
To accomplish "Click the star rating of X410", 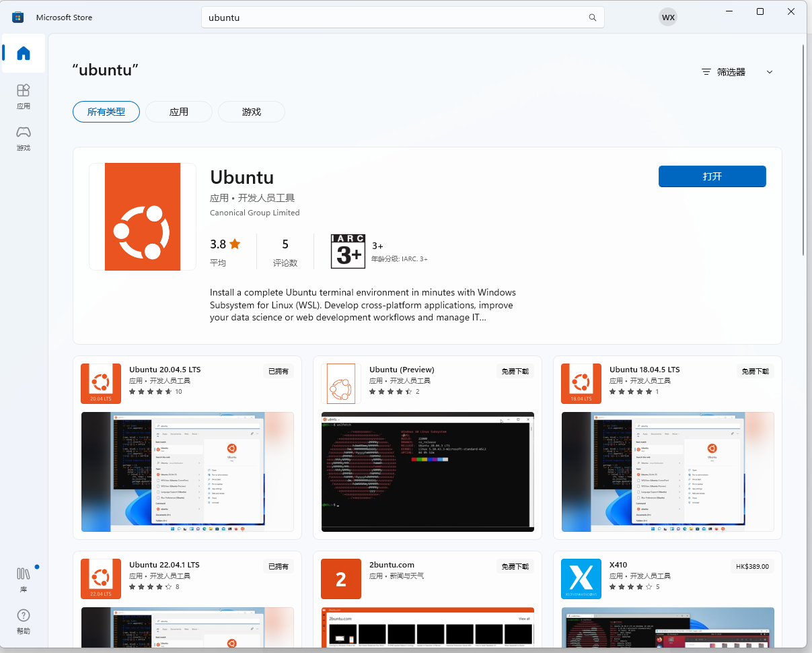I will (630, 586).
